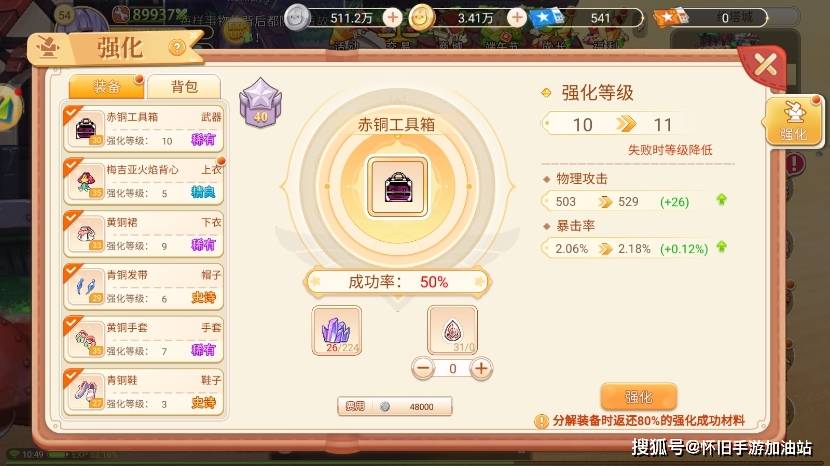Add gold coins with the plus icon
This screenshot has height=466, width=830.
click(517, 17)
